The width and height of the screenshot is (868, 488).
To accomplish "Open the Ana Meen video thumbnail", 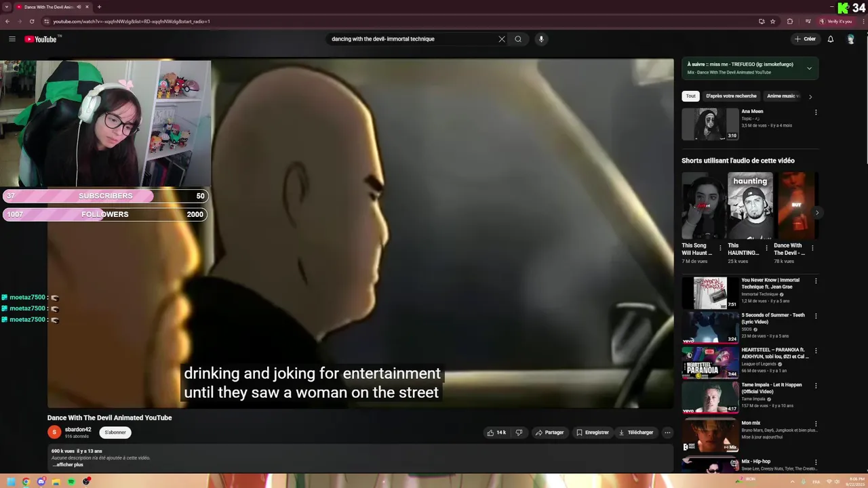I will [710, 124].
